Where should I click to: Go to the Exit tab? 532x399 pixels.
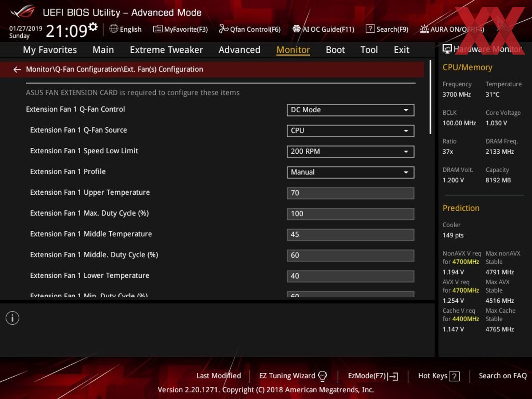[x=401, y=50]
